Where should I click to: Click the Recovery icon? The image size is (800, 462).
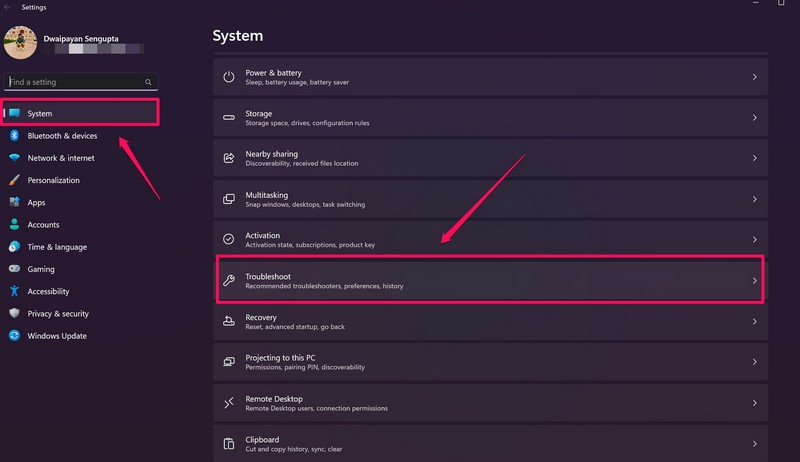tap(229, 321)
